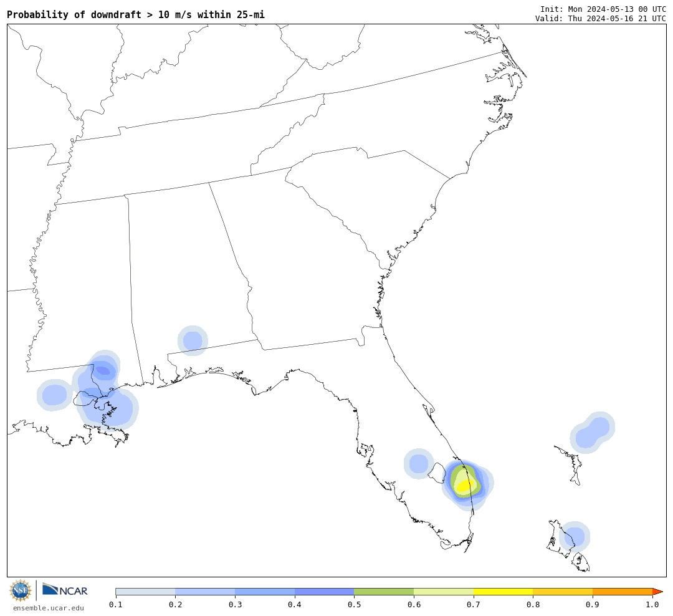Click the small blue blob in southeast Alabama

[193, 341]
